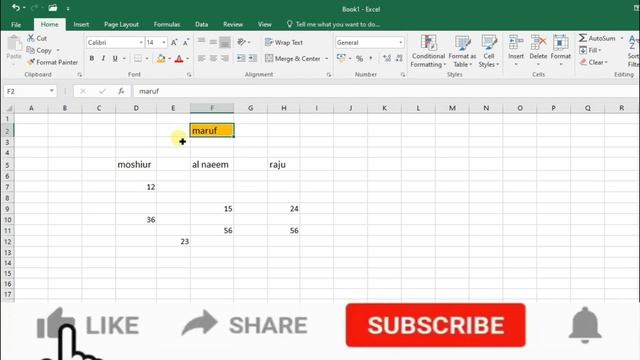The height and width of the screenshot is (360, 640).
Task: Open the Merge & Center dropdown arrow
Action: click(327, 58)
